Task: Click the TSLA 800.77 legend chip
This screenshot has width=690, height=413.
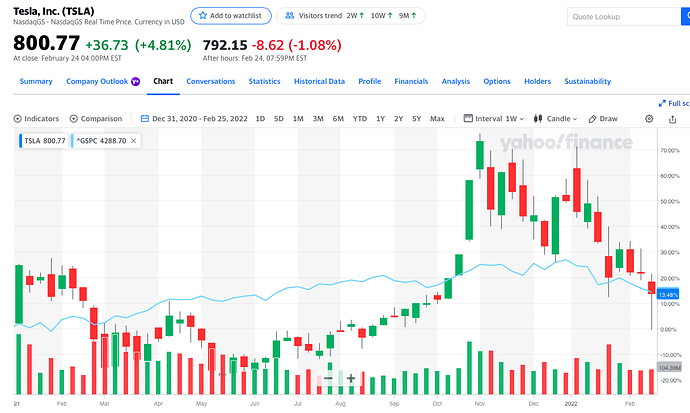Action: [x=43, y=141]
